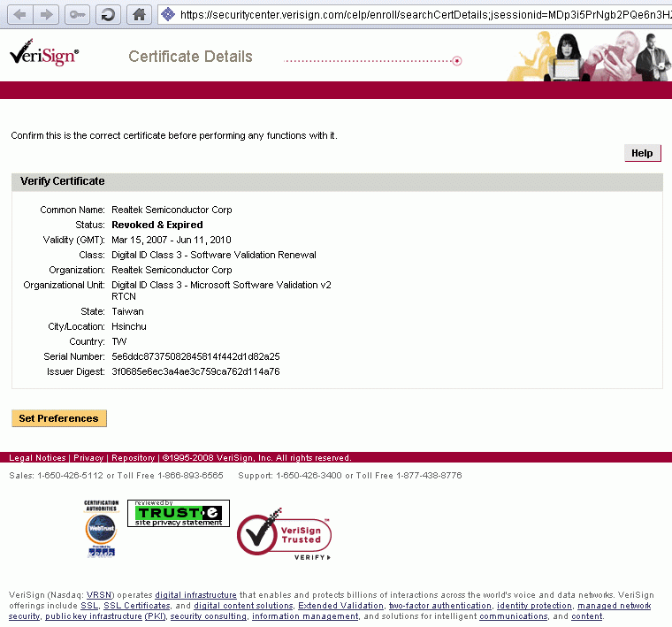Click the Sales phone number 1-650-426-5112
Image resolution: width=672 pixels, height=627 pixels.
point(70,475)
